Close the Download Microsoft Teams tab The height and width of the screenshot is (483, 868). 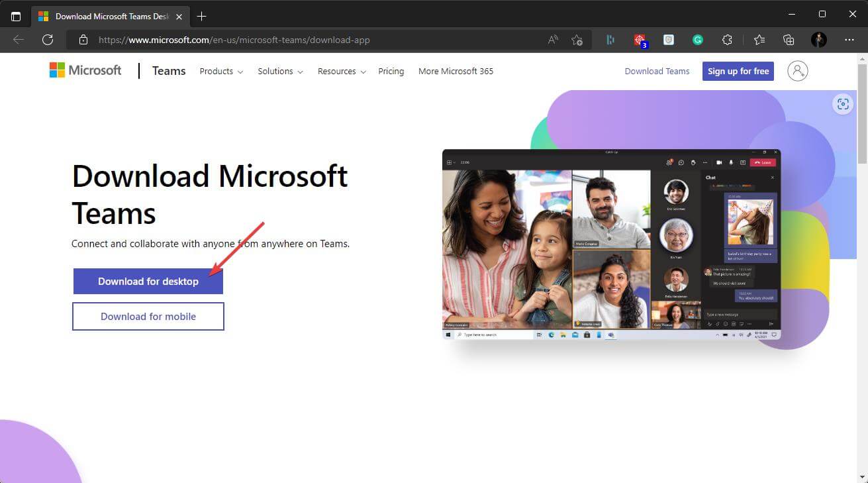(179, 17)
